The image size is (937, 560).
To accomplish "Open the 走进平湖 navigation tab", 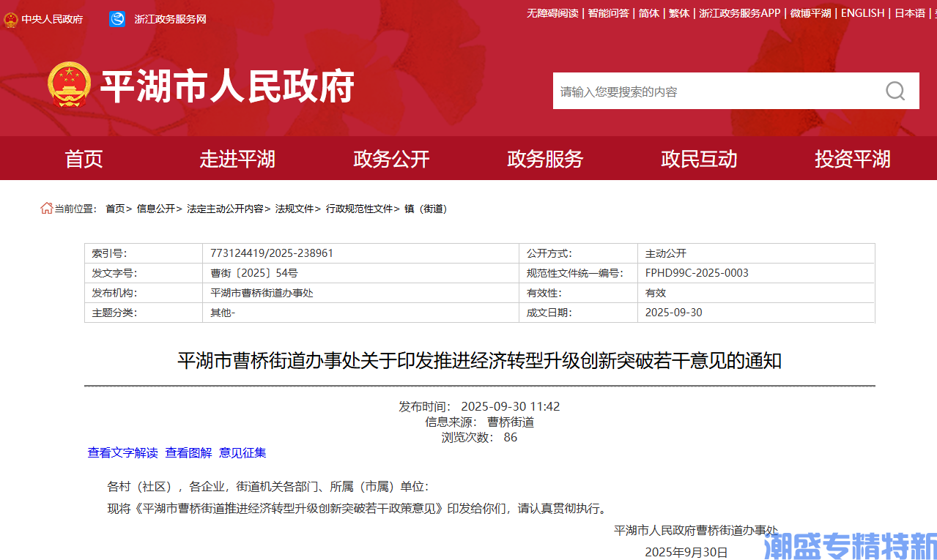I will coord(237,159).
